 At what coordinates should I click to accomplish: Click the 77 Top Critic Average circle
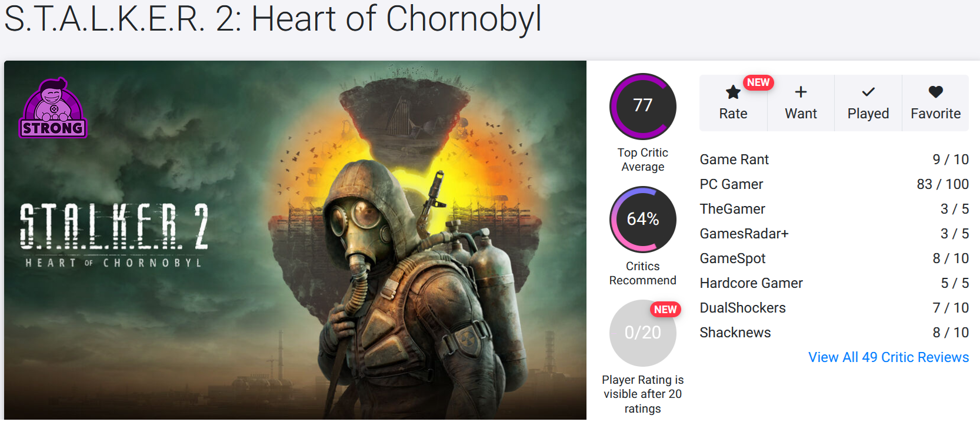click(643, 107)
